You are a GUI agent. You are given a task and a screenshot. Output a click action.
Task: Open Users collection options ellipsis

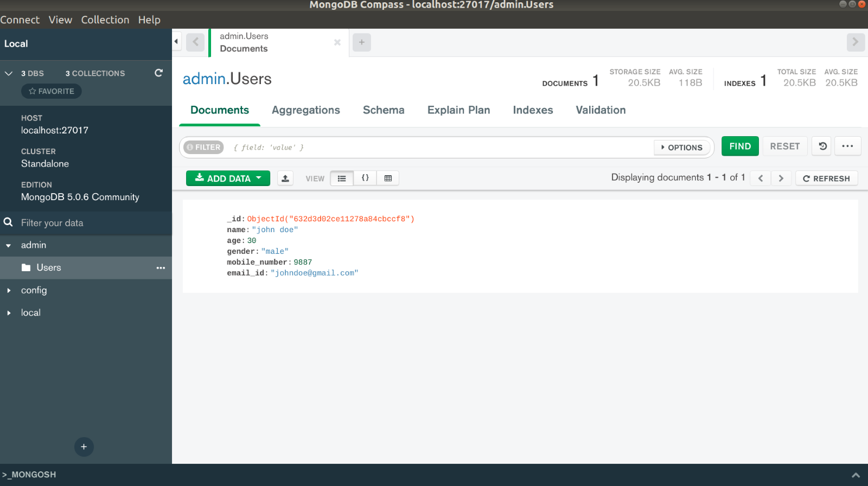point(161,268)
